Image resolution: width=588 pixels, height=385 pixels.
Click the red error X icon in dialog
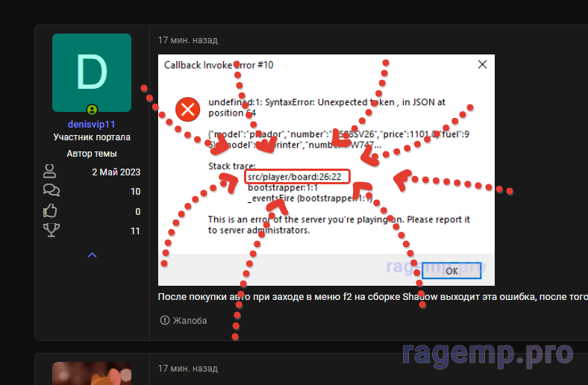[x=187, y=110]
